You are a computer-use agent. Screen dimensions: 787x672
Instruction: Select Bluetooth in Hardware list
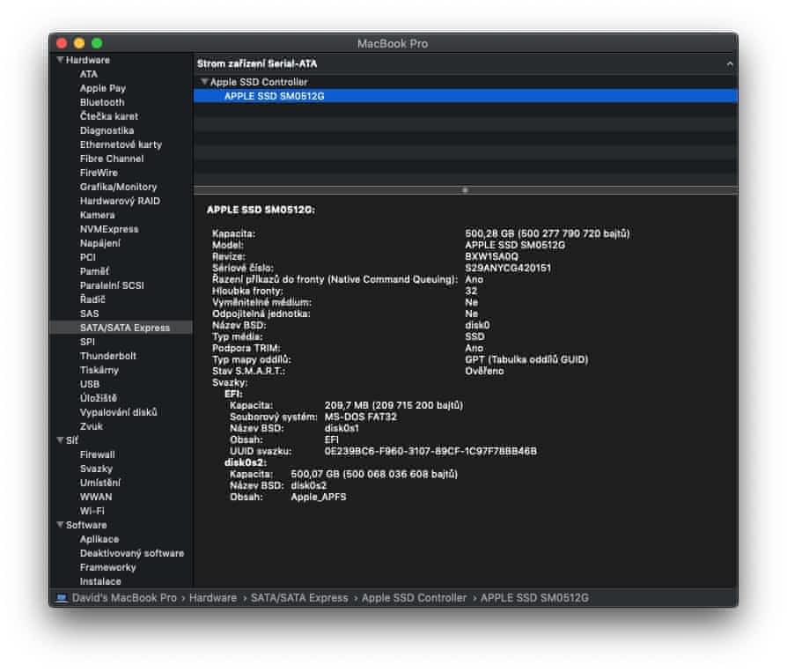pyautogui.click(x=102, y=102)
